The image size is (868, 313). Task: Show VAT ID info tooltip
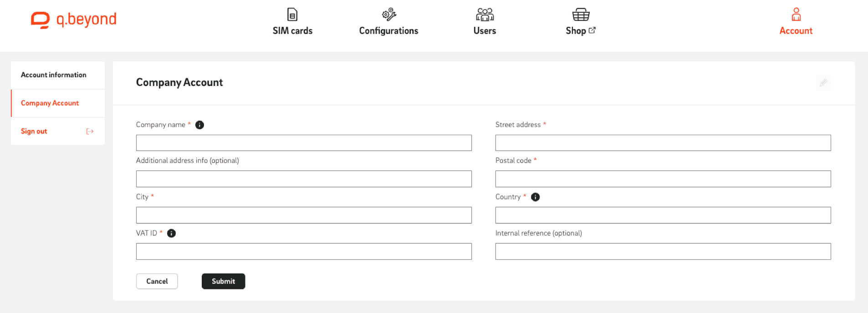click(171, 233)
